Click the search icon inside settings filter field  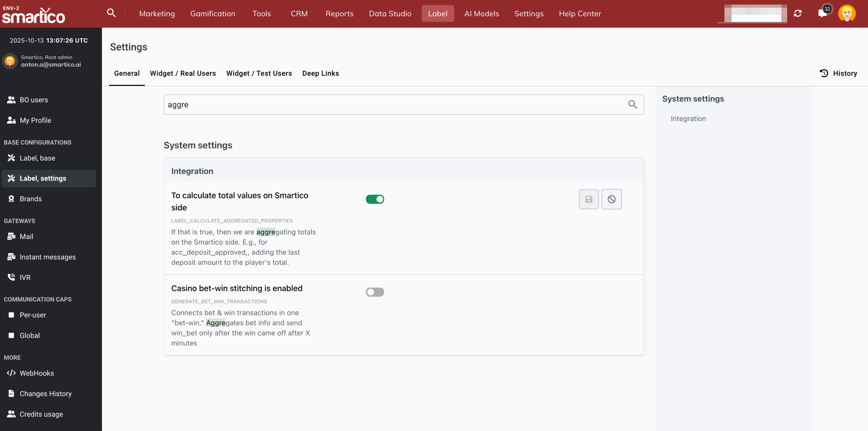632,105
